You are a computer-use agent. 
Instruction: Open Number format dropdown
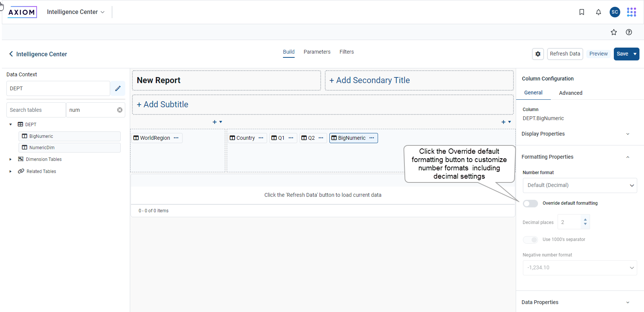point(579,185)
